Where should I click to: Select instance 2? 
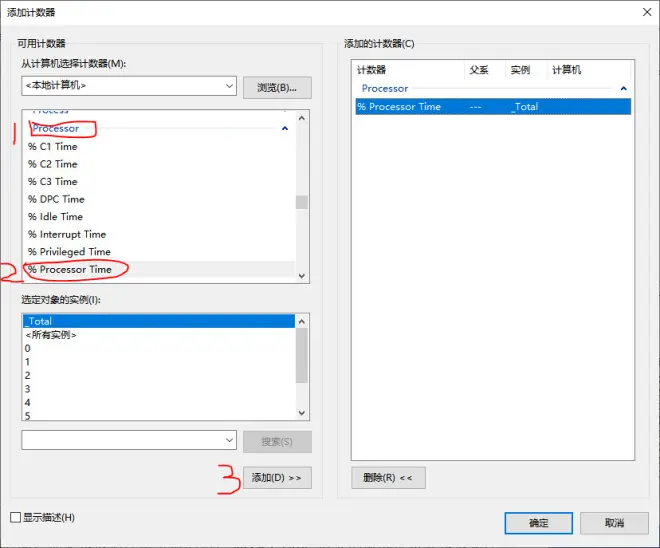27,375
